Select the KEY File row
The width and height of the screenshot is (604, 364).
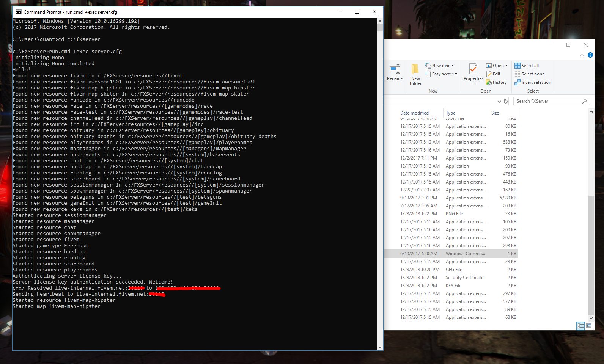[x=451, y=286]
